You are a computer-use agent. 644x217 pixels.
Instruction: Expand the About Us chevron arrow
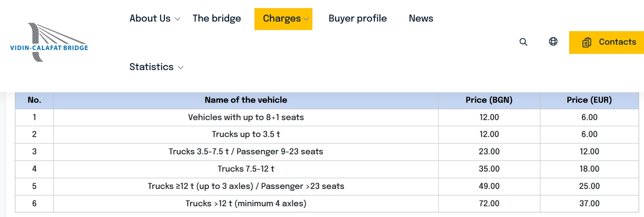coord(178,19)
